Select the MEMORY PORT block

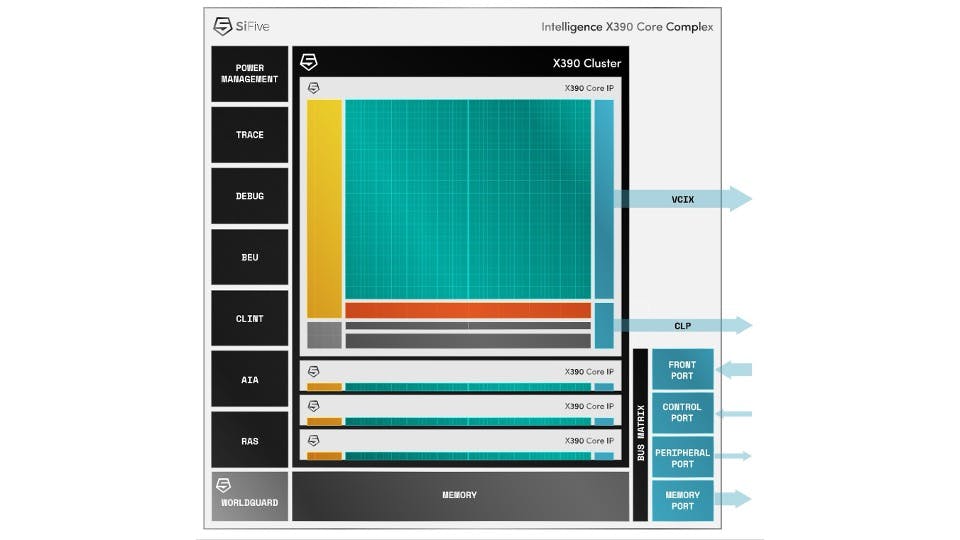(x=683, y=501)
